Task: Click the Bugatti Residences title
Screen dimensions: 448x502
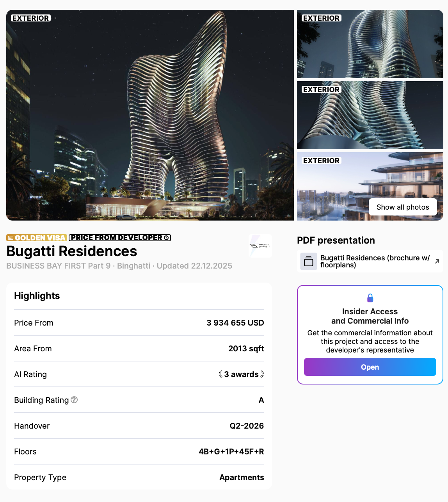Action: click(x=72, y=251)
